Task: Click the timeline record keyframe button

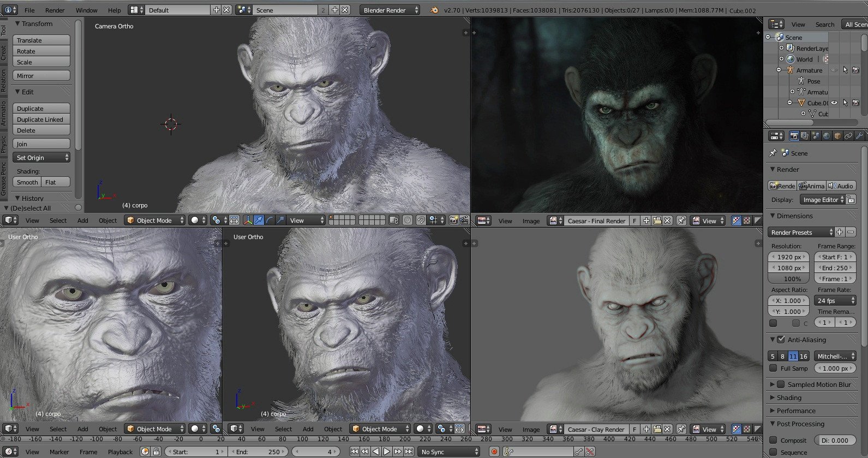Action: click(494, 451)
